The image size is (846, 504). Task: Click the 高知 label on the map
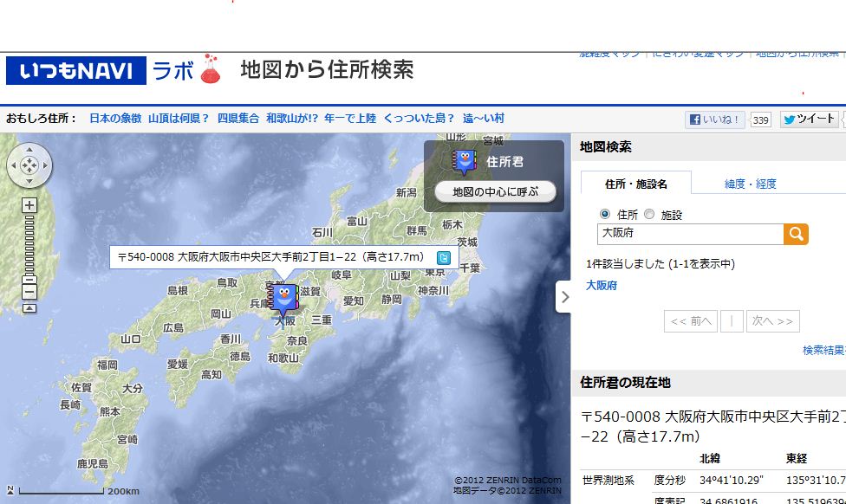[x=211, y=374]
